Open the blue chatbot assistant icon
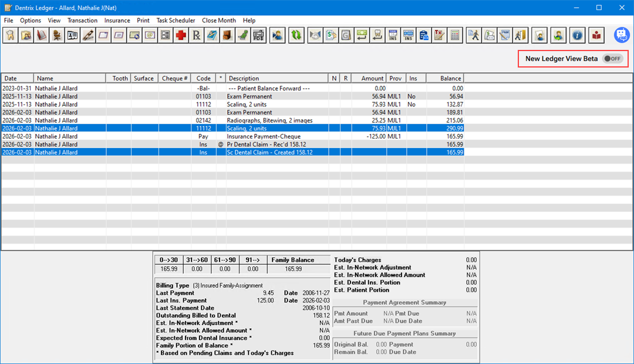Image resolution: width=634 pixels, height=364 pixels. [x=622, y=35]
